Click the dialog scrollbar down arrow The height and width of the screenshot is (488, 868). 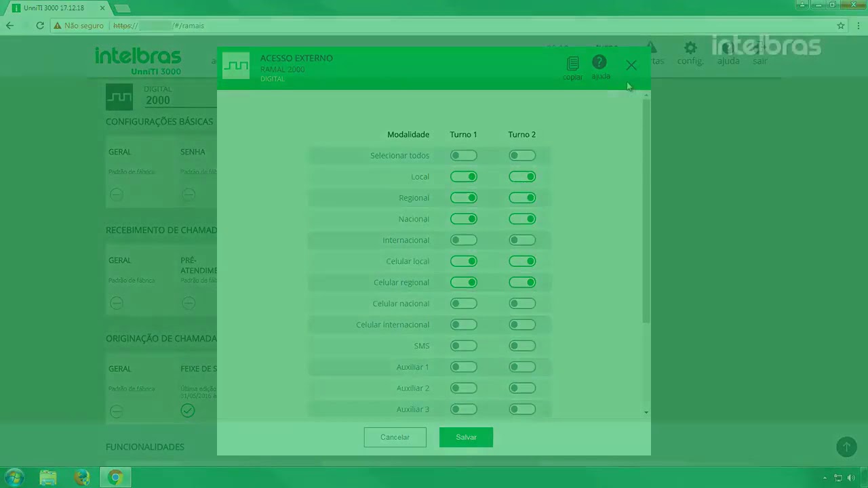point(646,412)
